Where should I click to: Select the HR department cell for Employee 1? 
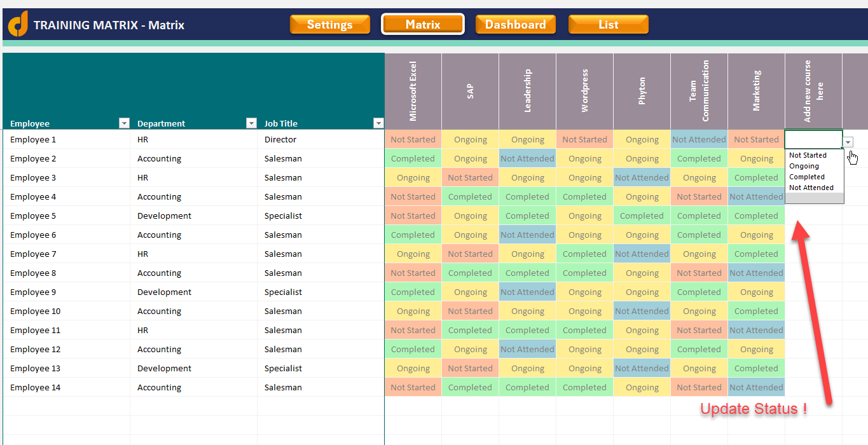click(x=194, y=139)
